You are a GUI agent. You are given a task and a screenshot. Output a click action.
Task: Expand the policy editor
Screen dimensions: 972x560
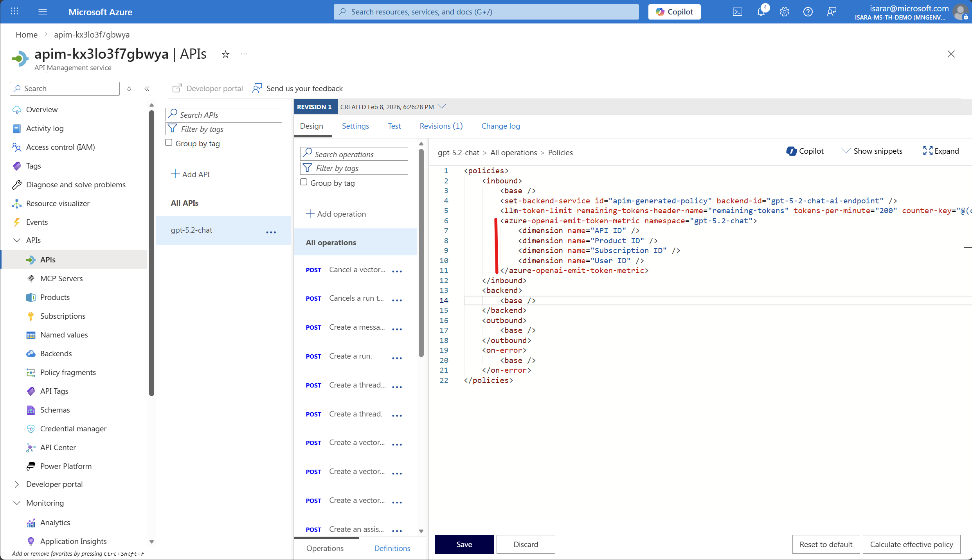(941, 151)
